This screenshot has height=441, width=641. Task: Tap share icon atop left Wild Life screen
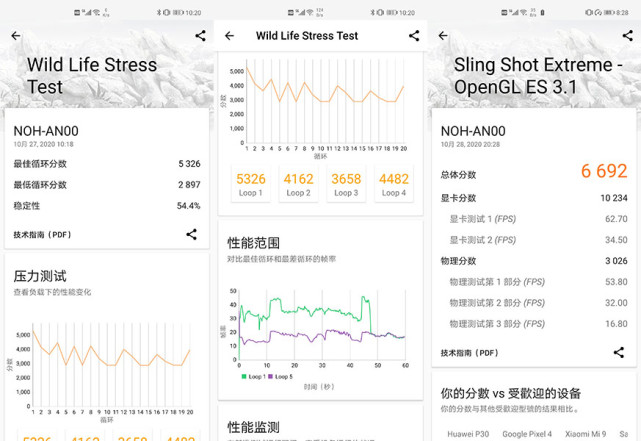click(200, 36)
